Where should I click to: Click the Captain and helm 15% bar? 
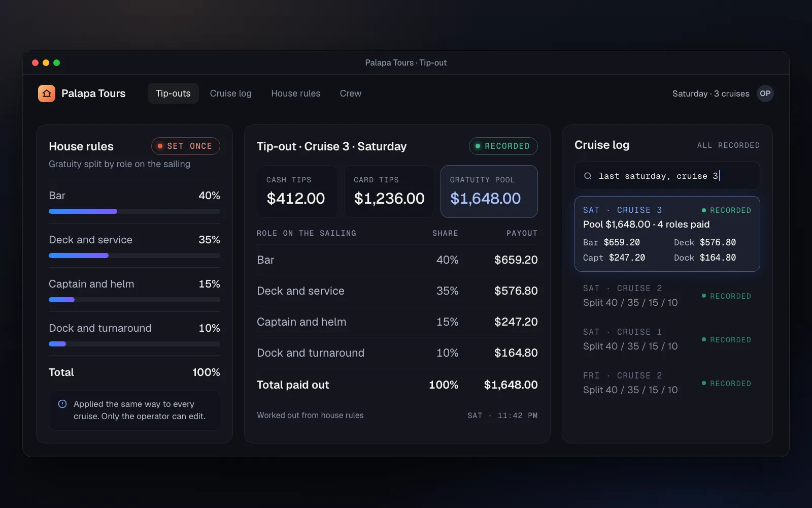tap(134, 300)
